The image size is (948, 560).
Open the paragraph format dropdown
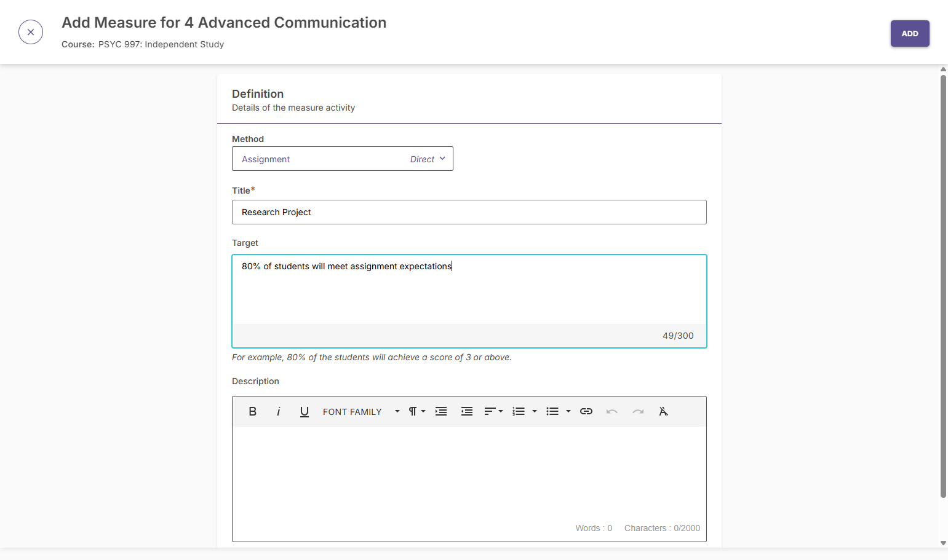pyautogui.click(x=417, y=411)
